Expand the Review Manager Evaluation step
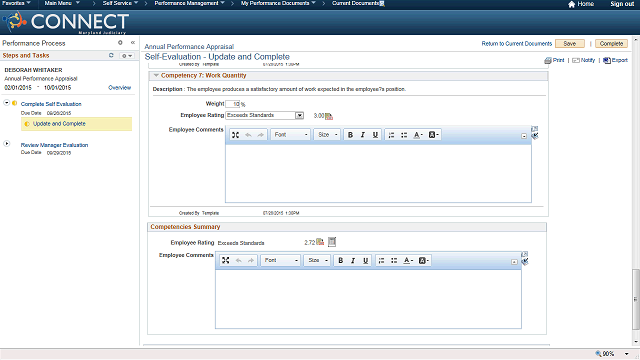 point(7,144)
